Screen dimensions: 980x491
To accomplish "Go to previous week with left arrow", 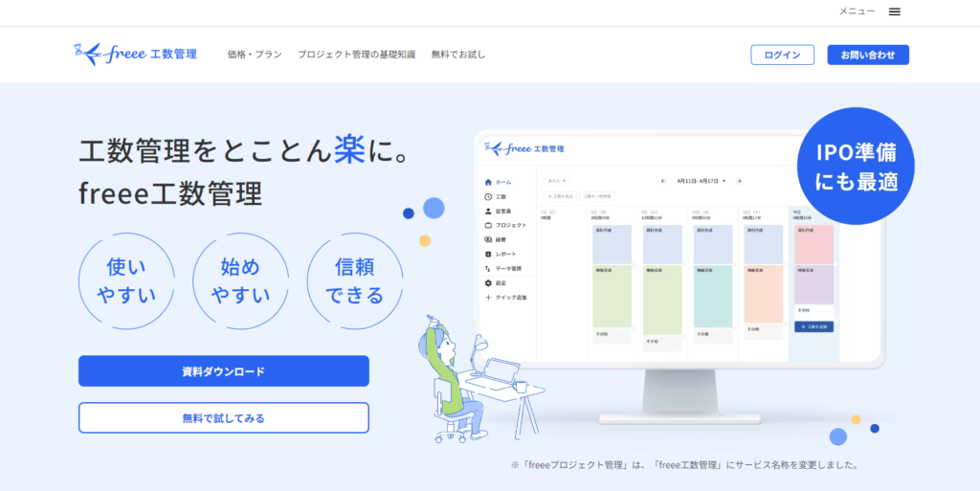I will point(663,180).
